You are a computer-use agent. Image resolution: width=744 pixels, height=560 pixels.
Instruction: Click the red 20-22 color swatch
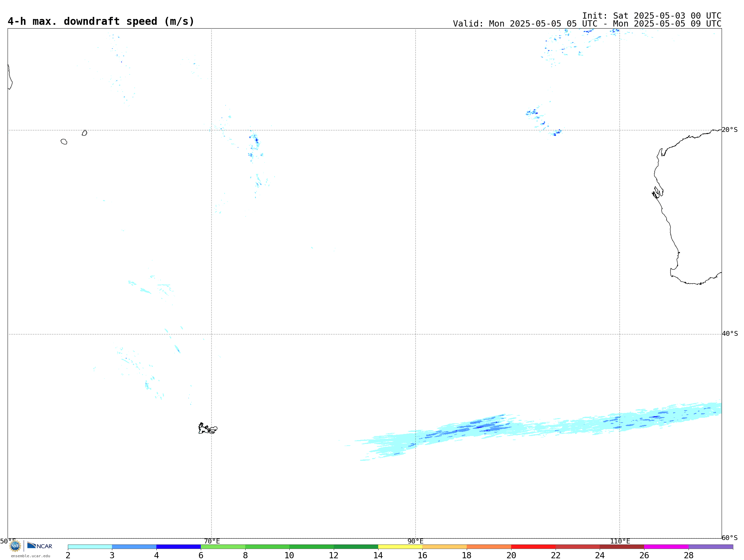534,547
